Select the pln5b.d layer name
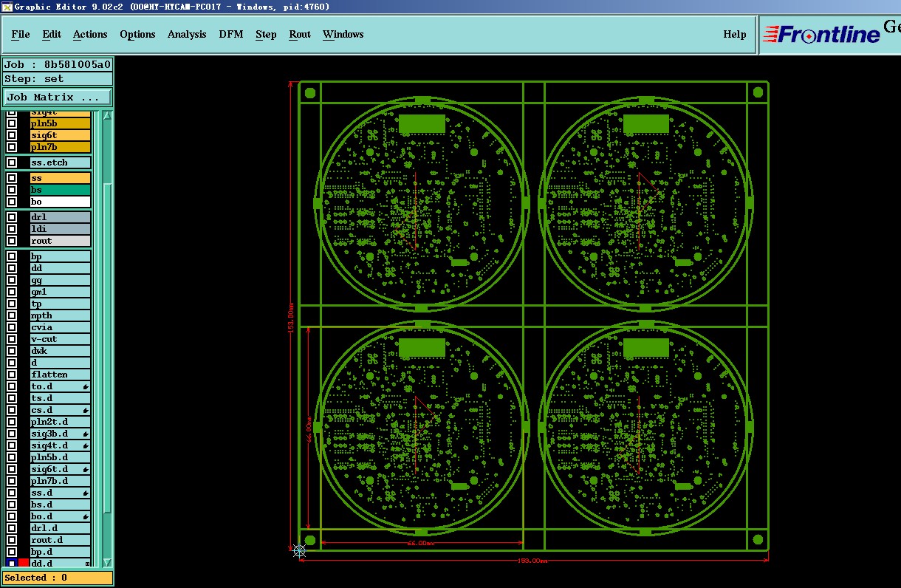 point(61,457)
